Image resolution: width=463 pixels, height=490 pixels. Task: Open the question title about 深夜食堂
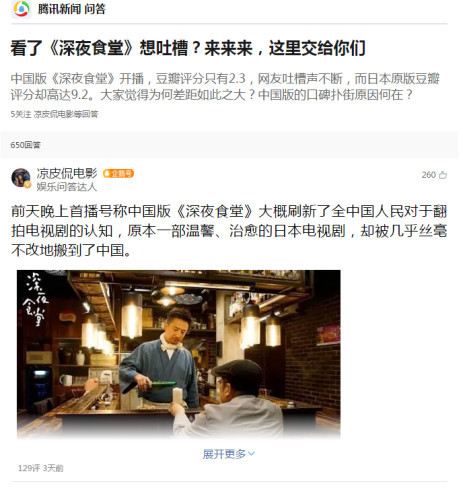(188, 48)
